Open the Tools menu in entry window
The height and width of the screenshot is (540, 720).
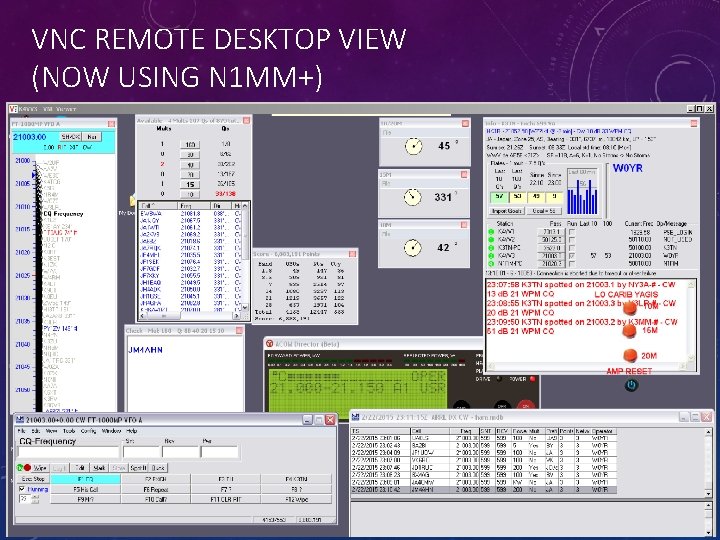(69, 431)
